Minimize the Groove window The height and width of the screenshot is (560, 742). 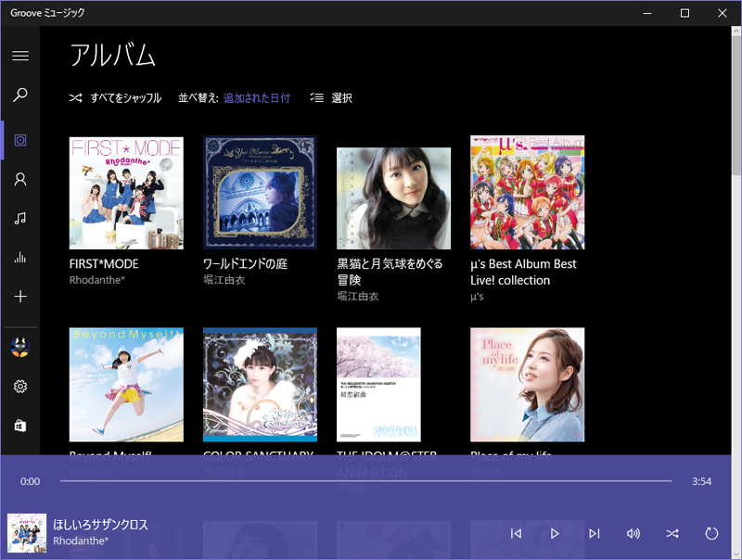pos(647,13)
